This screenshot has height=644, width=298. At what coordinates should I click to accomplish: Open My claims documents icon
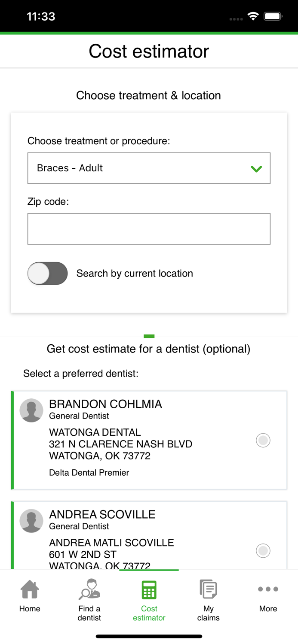[208, 589]
